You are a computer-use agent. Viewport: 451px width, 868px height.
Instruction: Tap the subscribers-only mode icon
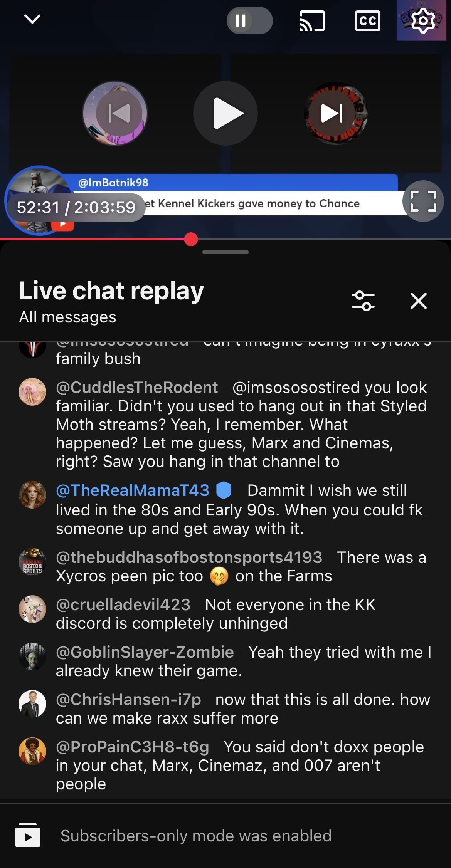pyautogui.click(x=28, y=836)
